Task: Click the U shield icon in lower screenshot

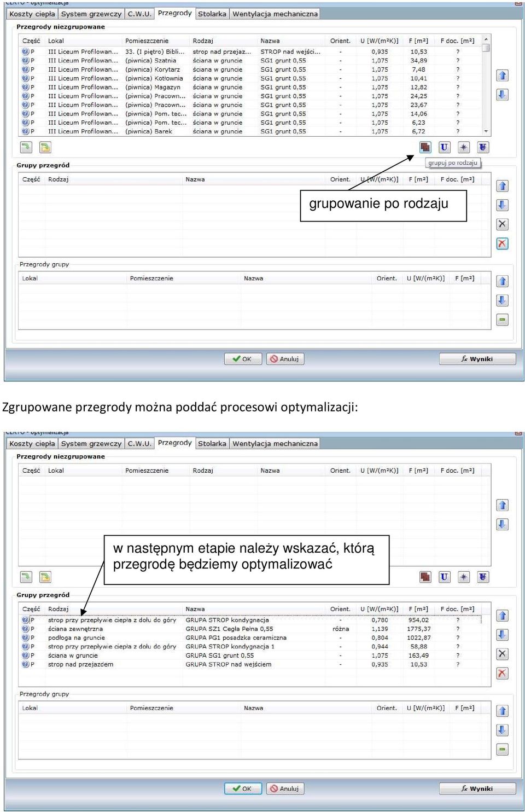Action: pos(483,577)
